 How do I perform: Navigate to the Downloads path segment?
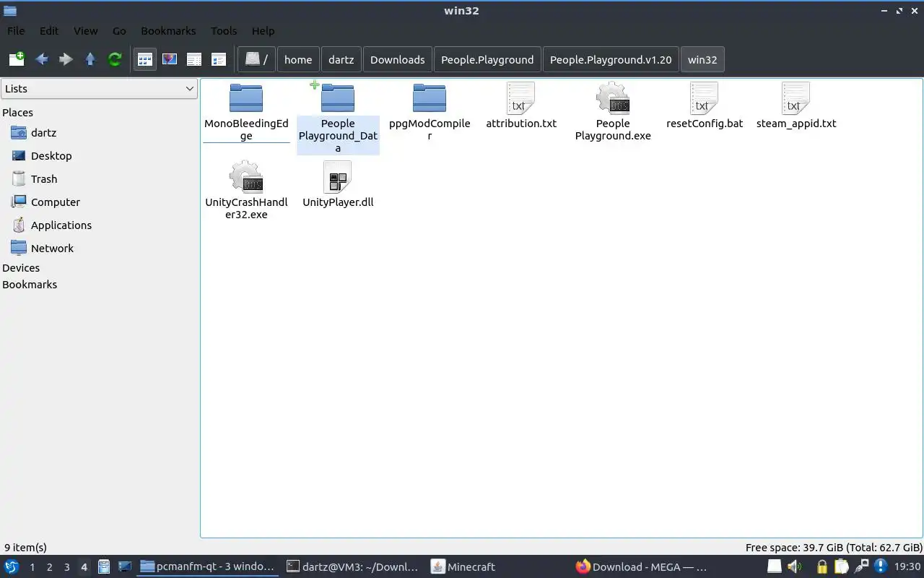(398, 59)
